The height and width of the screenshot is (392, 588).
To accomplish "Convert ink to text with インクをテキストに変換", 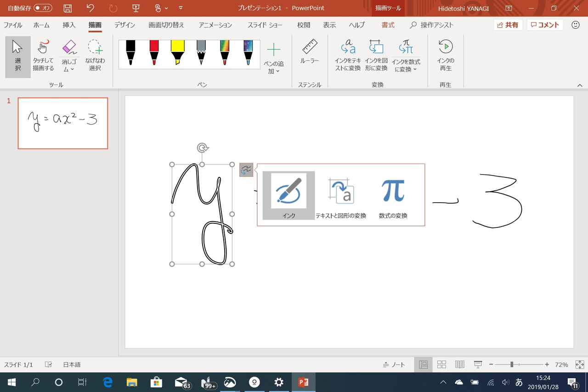I will pyautogui.click(x=348, y=54).
